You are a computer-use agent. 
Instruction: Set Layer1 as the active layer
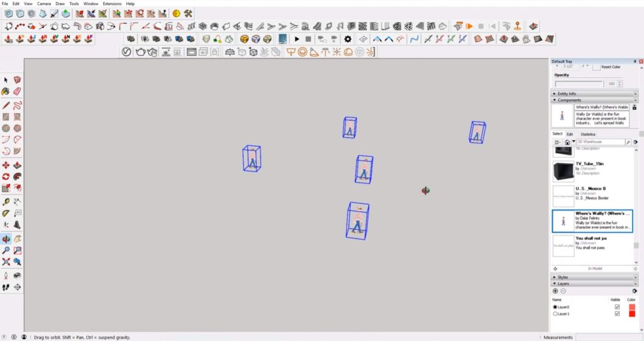tap(555, 314)
